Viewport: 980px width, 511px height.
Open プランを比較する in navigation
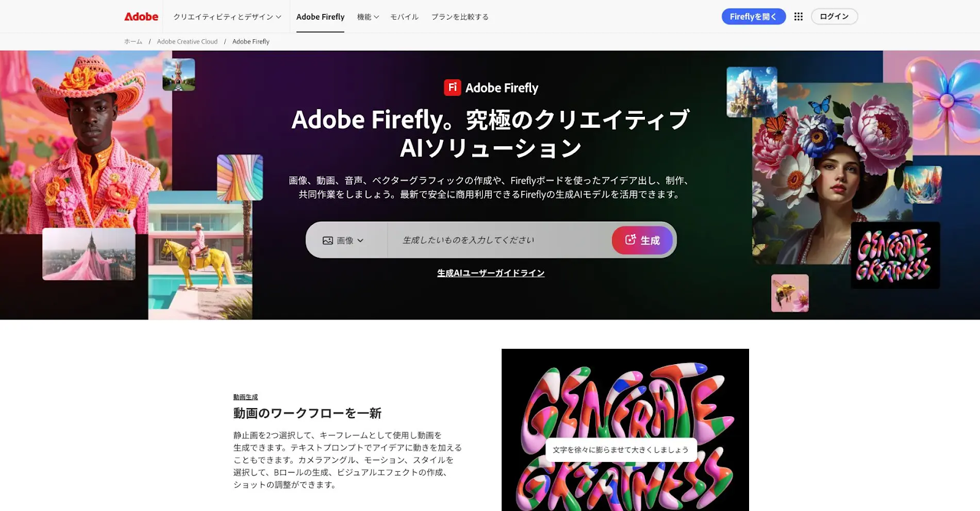(x=460, y=17)
